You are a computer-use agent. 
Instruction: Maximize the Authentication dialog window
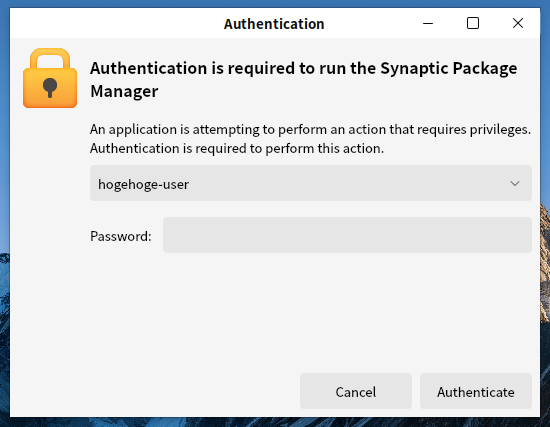(x=473, y=24)
